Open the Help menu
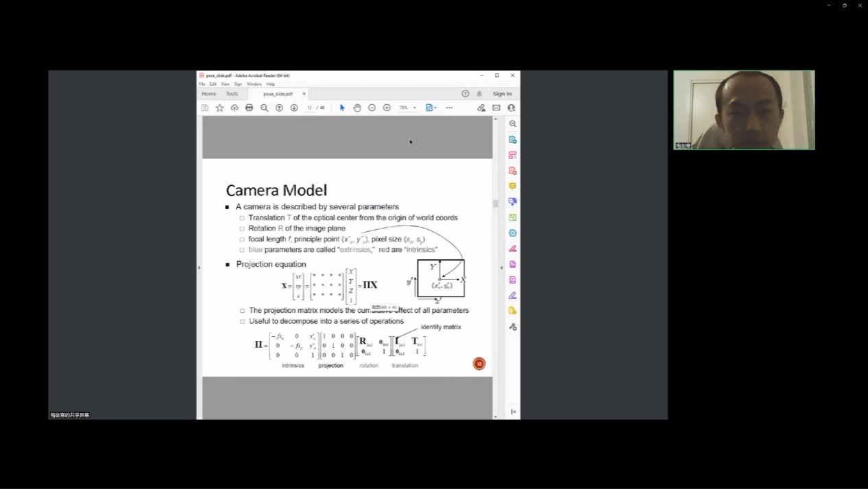The width and height of the screenshot is (868, 489). click(270, 84)
